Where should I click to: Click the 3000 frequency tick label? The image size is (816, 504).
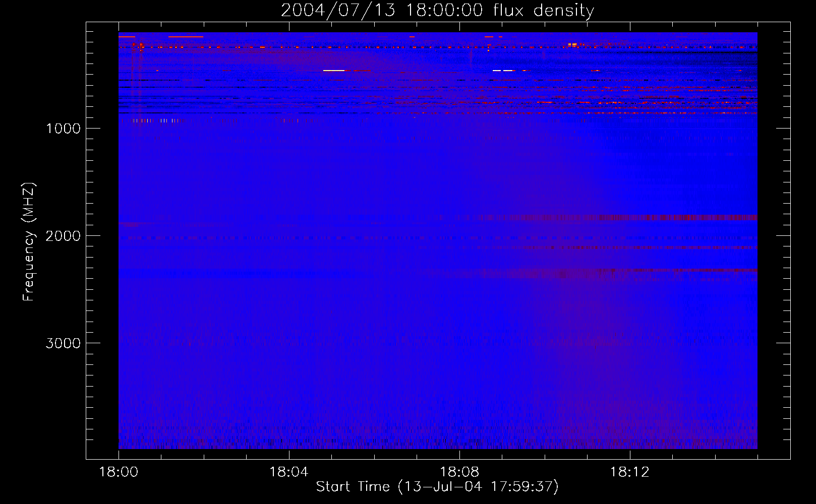tap(63, 343)
